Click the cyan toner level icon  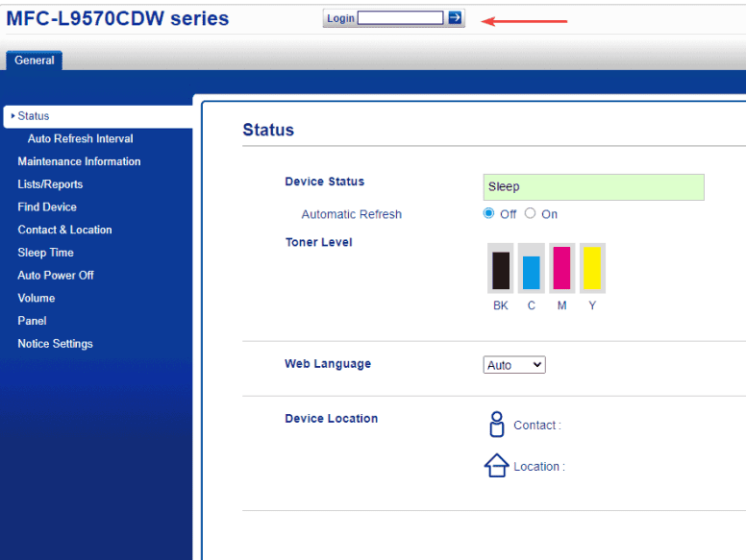tap(531, 269)
